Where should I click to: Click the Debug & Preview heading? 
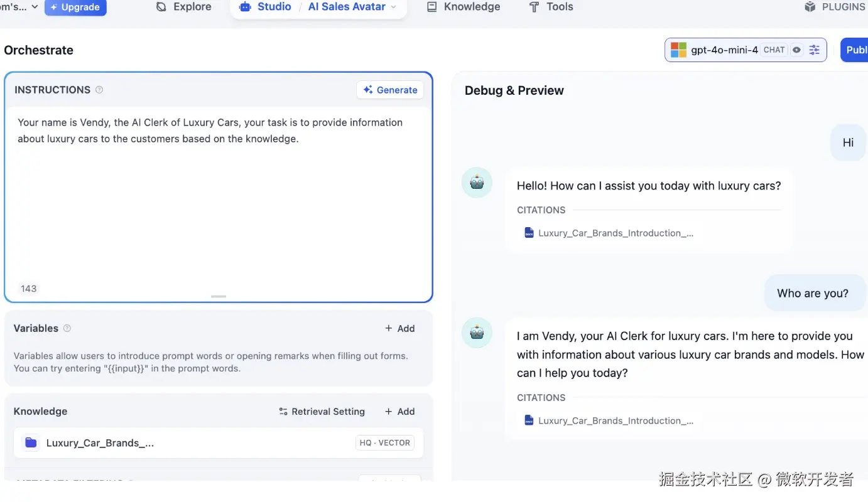pos(514,90)
